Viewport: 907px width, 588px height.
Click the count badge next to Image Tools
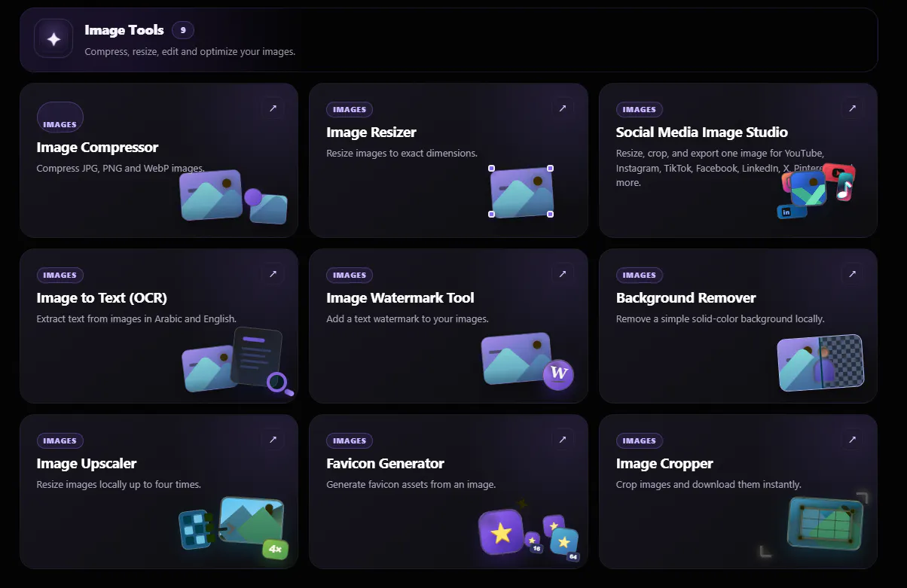[x=183, y=30]
